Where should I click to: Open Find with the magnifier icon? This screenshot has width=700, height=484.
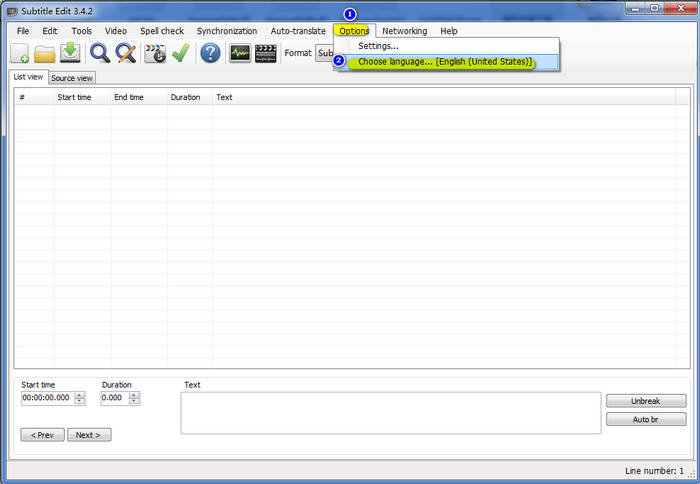pyautogui.click(x=100, y=53)
